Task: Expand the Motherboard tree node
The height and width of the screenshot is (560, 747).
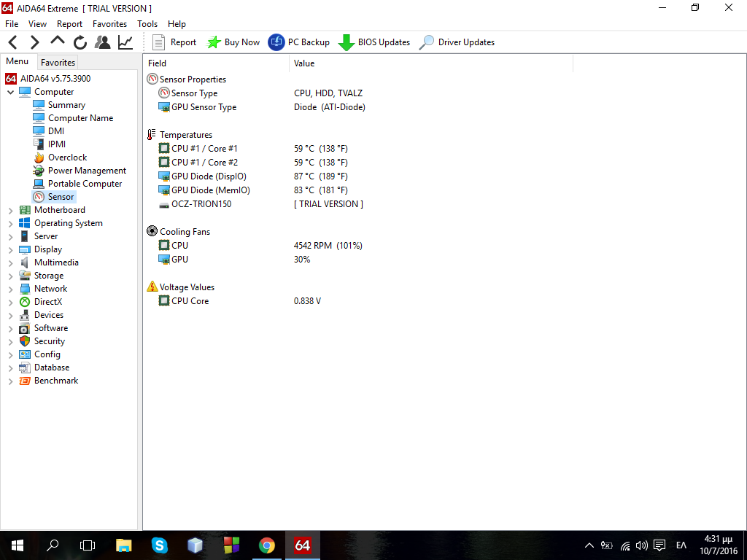Action: pos(10,211)
